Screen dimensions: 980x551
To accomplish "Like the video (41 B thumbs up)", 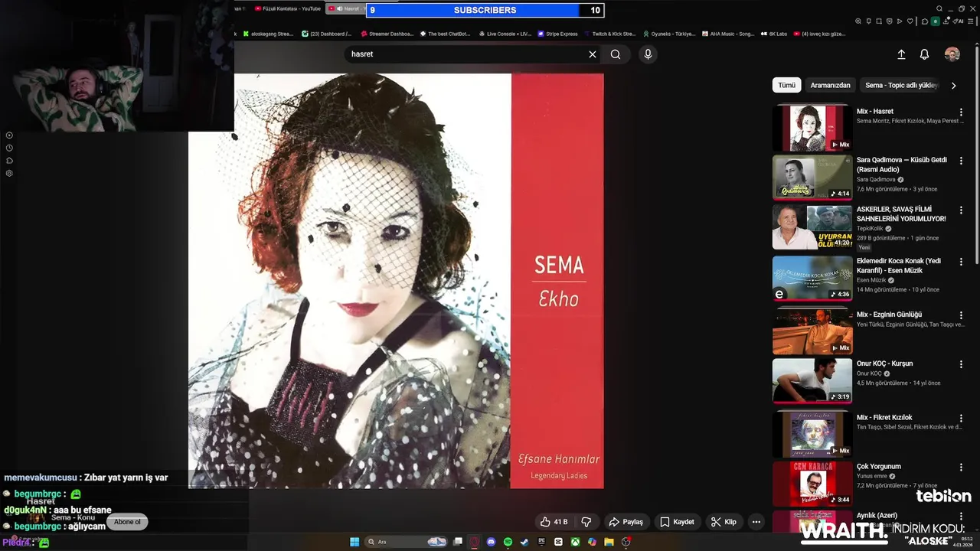I will (x=554, y=522).
